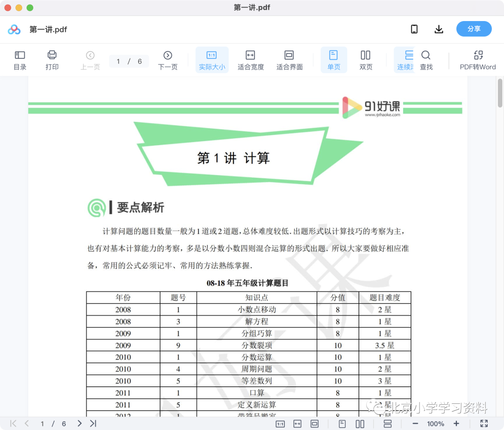This screenshot has height=430, width=504.
Task: Click the 第 1 讲 计算 title
Action: pos(233,158)
